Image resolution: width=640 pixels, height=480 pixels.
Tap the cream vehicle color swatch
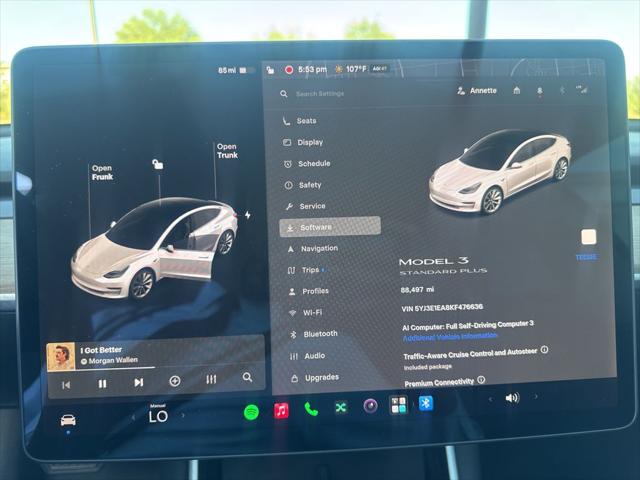[589, 237]
